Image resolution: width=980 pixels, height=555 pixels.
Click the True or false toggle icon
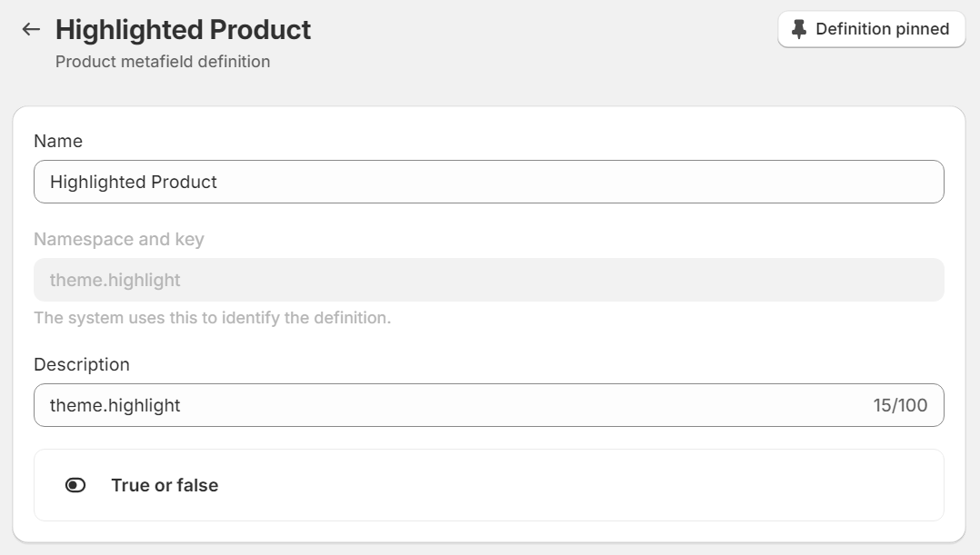tap(75, 485)
